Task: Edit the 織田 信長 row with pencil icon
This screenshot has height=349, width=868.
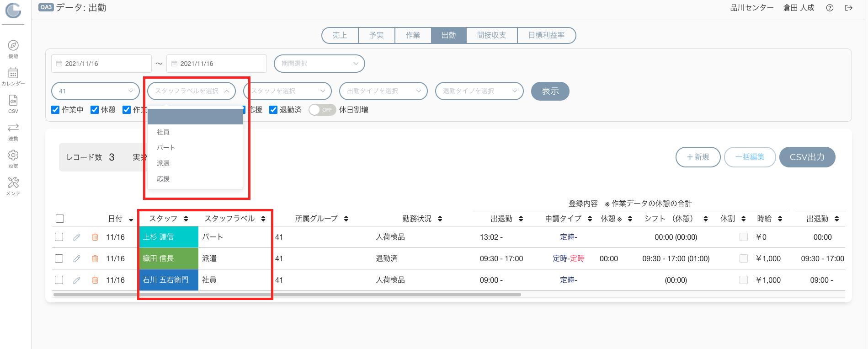Action: pos(77,258)
